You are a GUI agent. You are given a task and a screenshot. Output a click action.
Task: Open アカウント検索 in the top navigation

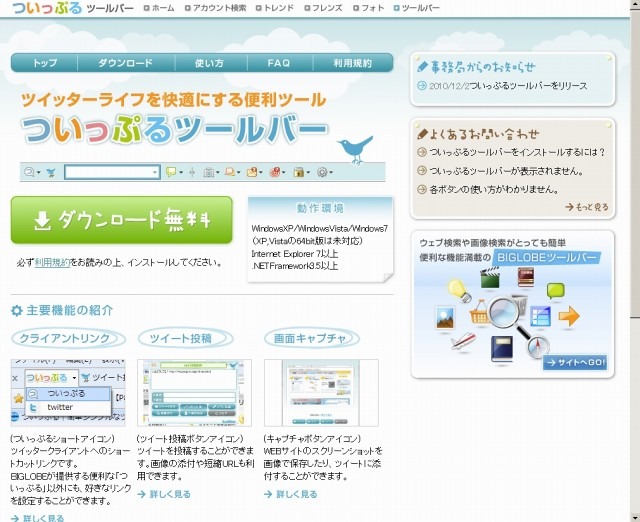[216, 8]
